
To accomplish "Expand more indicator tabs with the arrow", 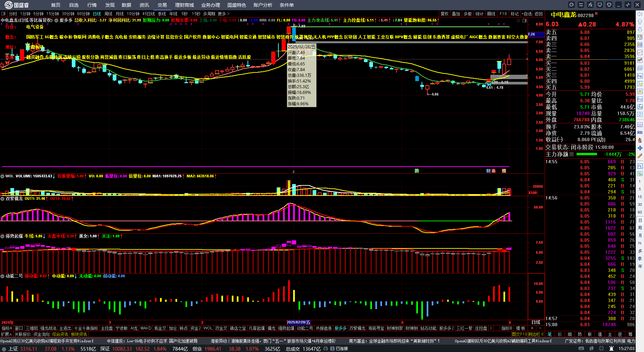I will tap(491, 328).
